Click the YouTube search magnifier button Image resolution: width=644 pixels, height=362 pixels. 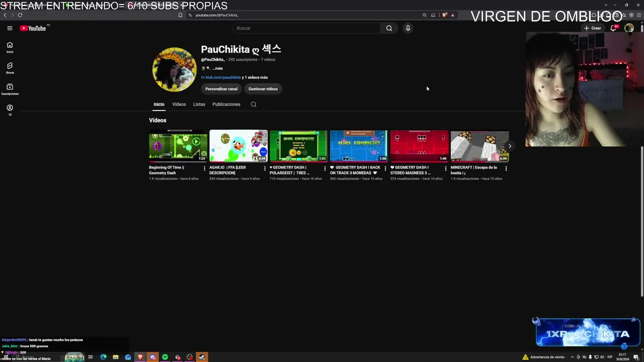coord(389,28)
